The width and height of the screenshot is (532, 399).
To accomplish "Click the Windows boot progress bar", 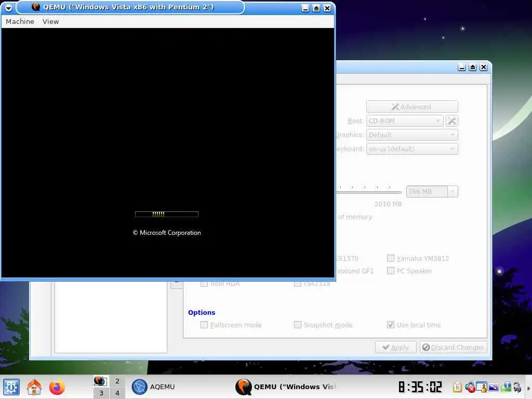I will click(167, 214).
